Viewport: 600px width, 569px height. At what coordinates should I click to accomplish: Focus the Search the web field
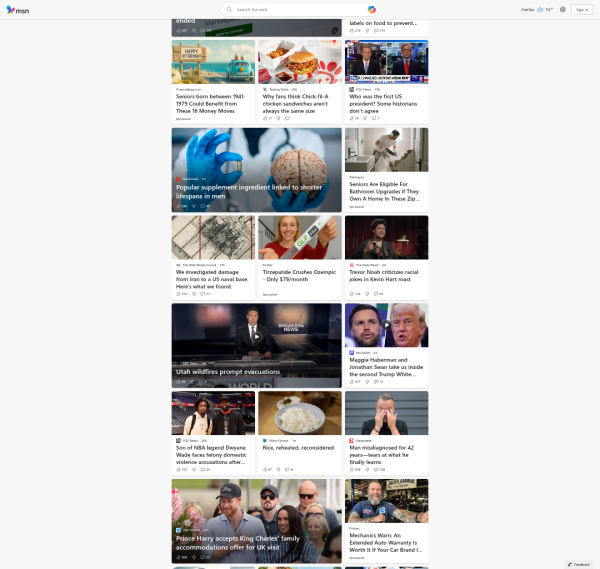(x=298, y=10)
